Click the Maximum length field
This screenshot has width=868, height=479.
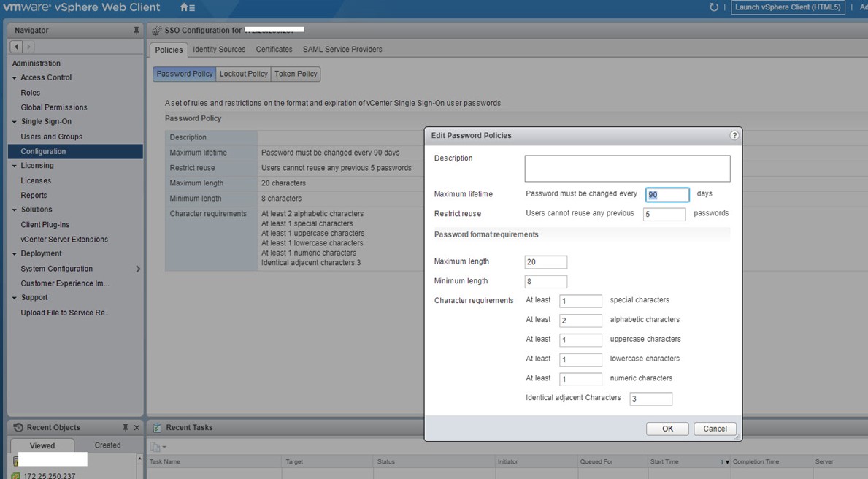coord(546,262)
